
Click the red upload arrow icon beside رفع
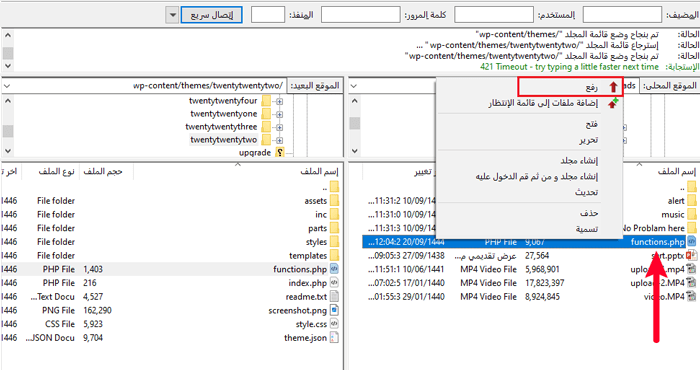(613, 87)
